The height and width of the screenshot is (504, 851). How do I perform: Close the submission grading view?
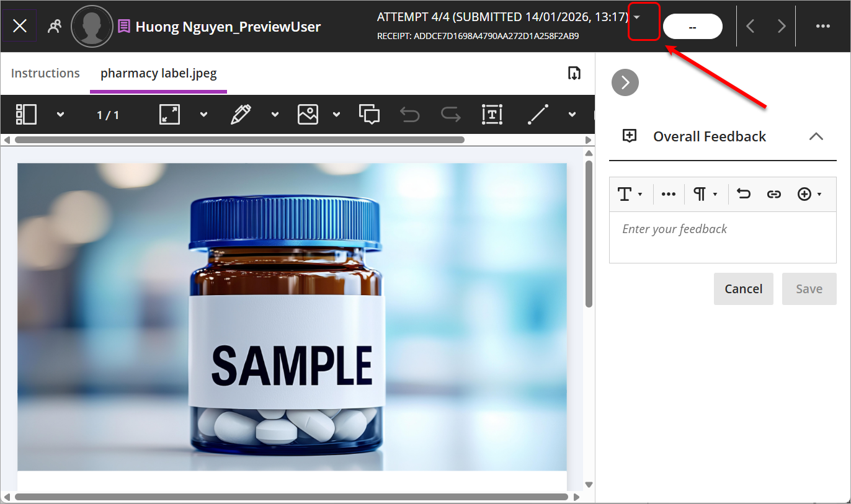(20, 26)
